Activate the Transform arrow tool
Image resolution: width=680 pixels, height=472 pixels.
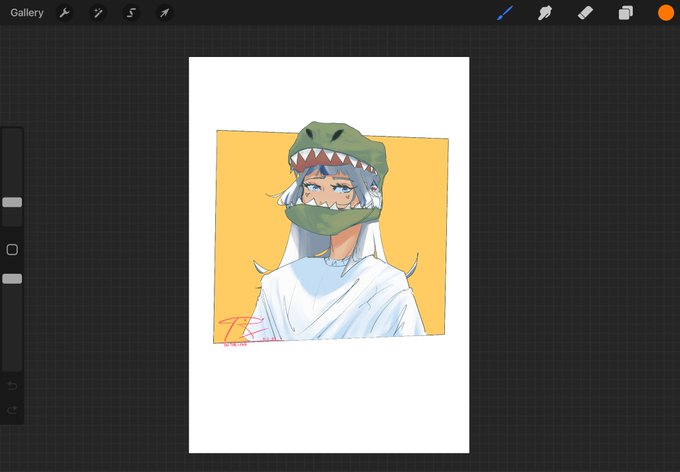tap(164, 13)
